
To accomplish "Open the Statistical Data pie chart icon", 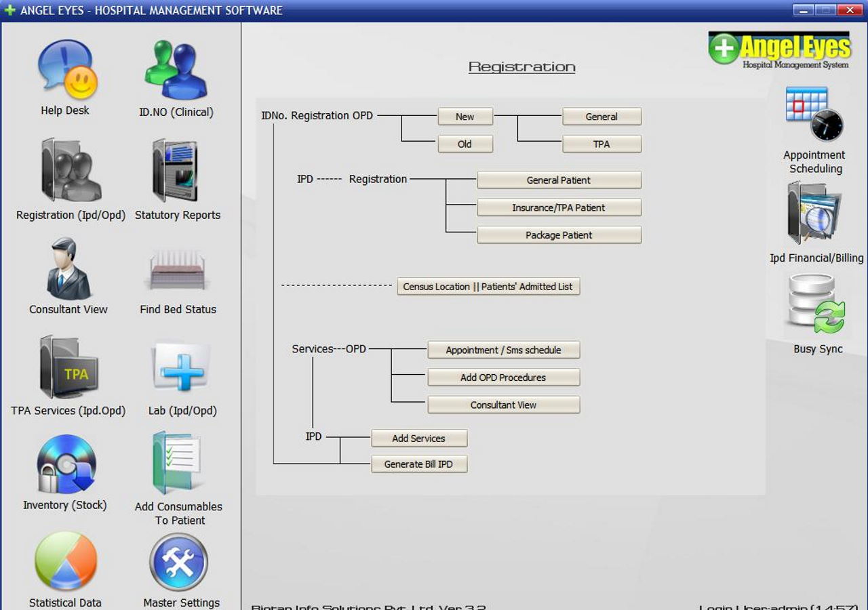I will click(x=66, y=561).
